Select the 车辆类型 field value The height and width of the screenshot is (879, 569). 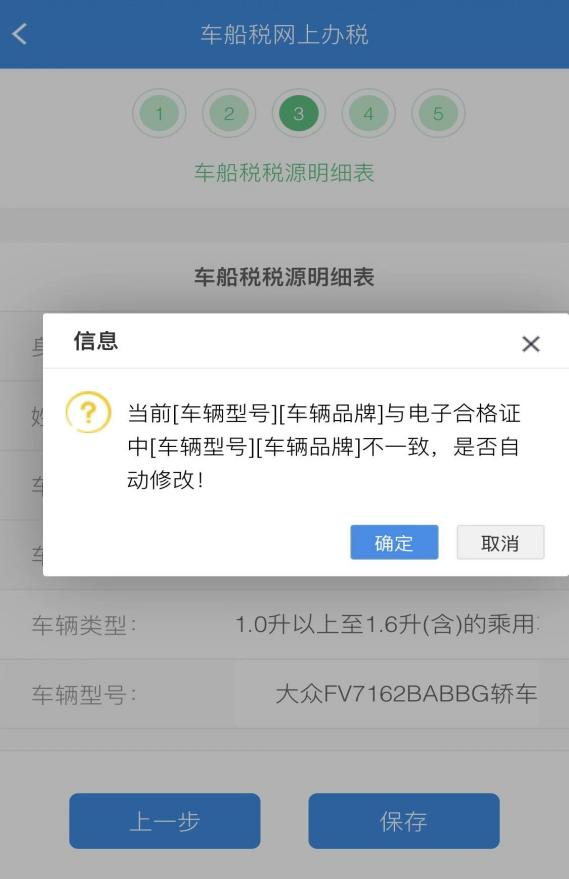tap(387, 624)
